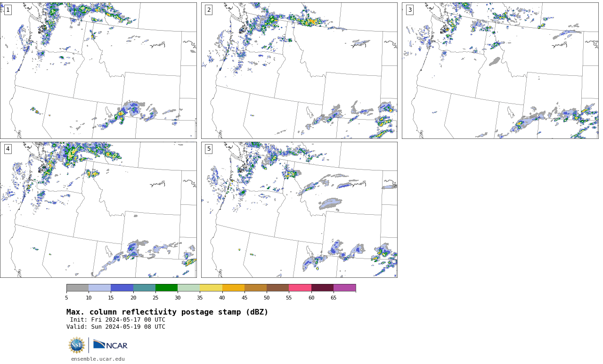This screenshot has height=364, width=603.
Task: Select the blue 15-20 dBZ swatch
Action: (122, 288)
